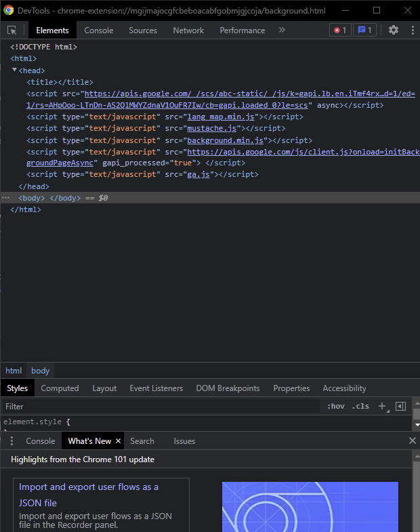Follow the background.min.js script link
This screenshot has height=532, width=420.
click(225, 140)
